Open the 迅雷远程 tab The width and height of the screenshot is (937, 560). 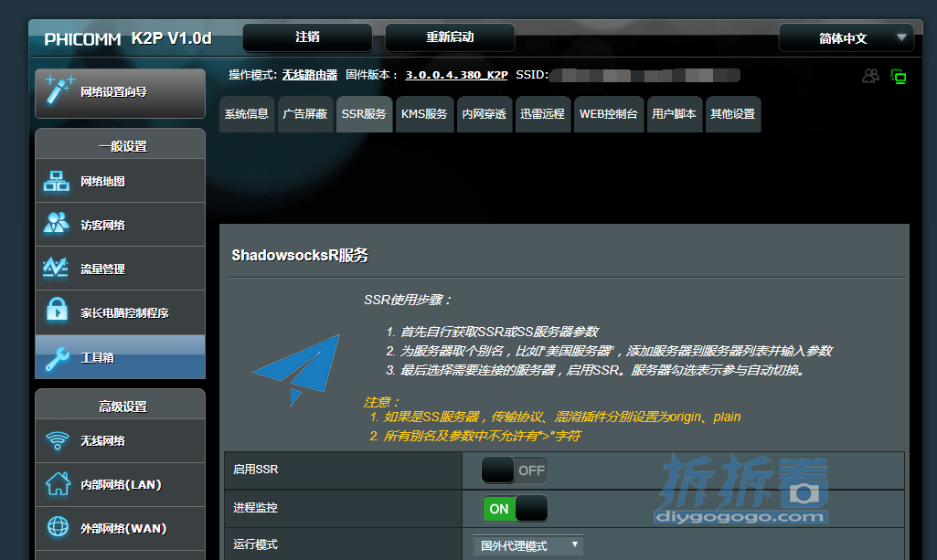[x=543, y=114]
